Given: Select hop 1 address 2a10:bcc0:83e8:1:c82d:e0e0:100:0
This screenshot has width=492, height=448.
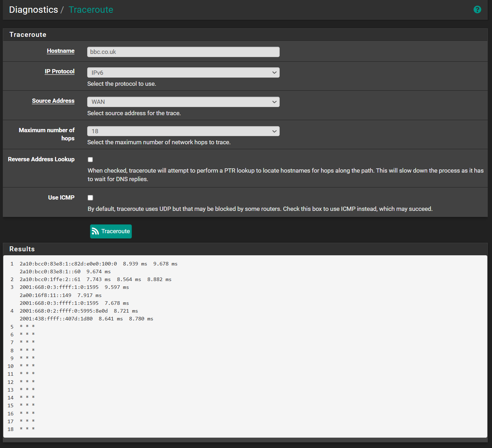Looking at the screenshot, I should pyautogui.click(x=68, y=264).
